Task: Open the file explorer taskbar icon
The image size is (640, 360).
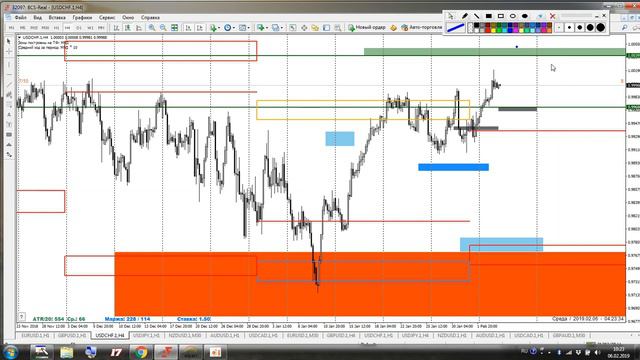Action: tap(67, 352)
